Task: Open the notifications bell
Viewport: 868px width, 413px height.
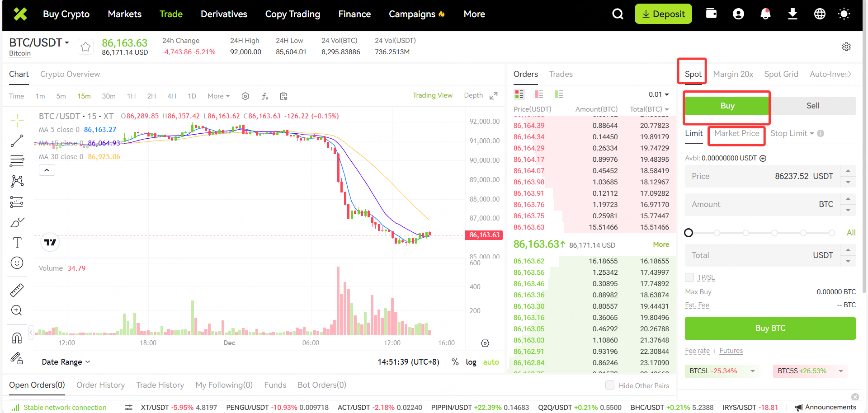Action: click(x=765, y=14)
